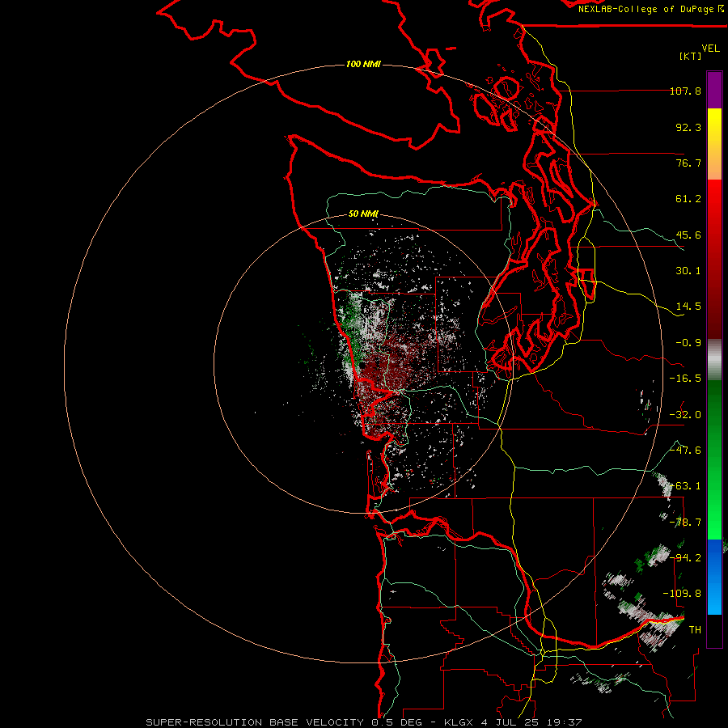The width and height of the screenshot is (728, 728).
Task: Click the 50 NMI range ring label
Action: pyautogui.click(x=363, y=214)
